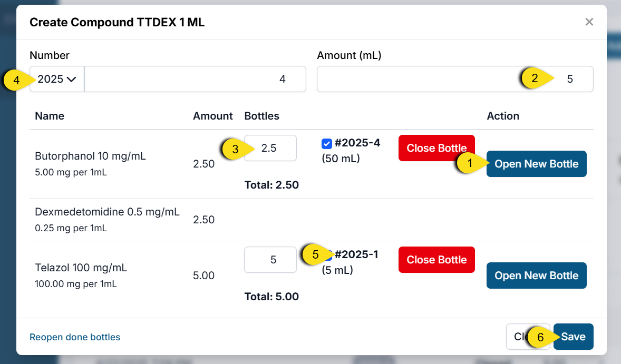Close the Telazol #2025-1 bottle
This screenshot has height=364, width=621.
coord(436,260)
